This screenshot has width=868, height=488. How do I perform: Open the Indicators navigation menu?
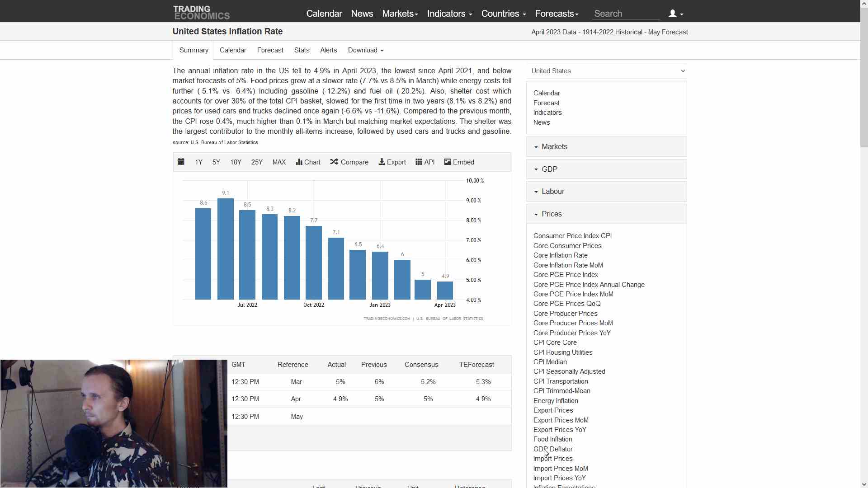[449, 14]
